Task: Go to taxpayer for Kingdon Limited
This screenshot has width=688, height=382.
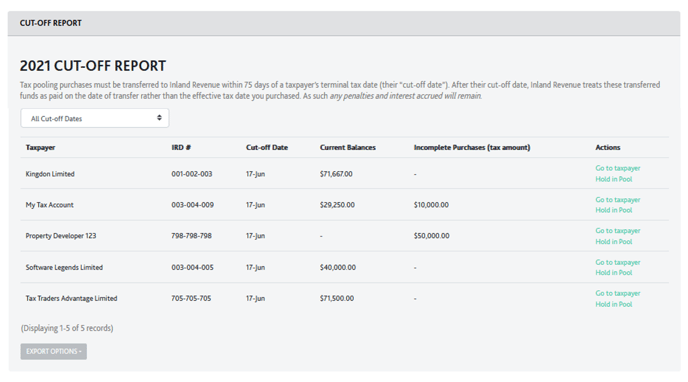Action: [x=617, y=168]
